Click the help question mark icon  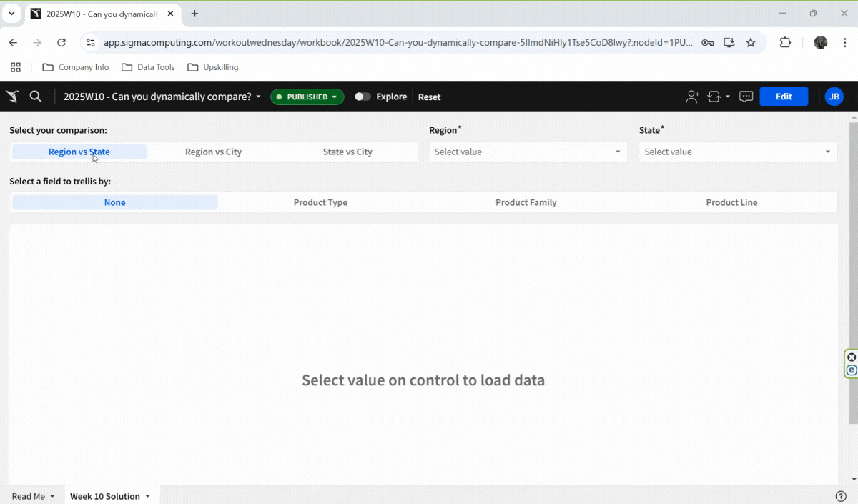[841, 496]
